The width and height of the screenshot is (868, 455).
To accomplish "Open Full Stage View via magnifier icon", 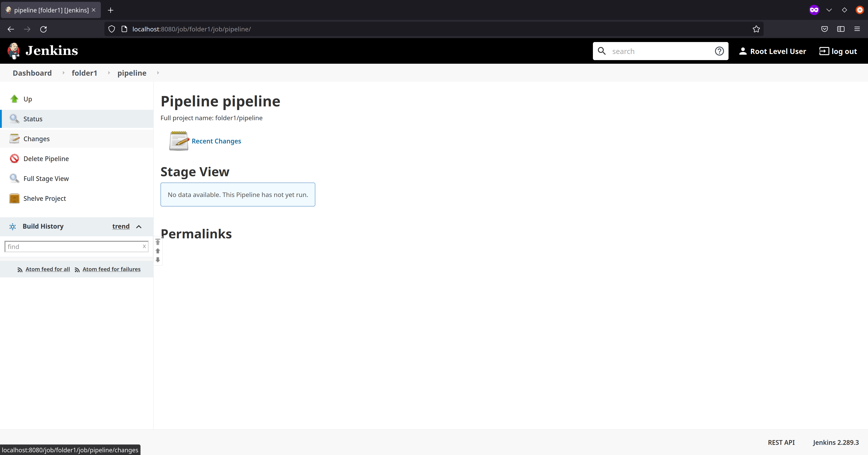I will tap(14, 178).
